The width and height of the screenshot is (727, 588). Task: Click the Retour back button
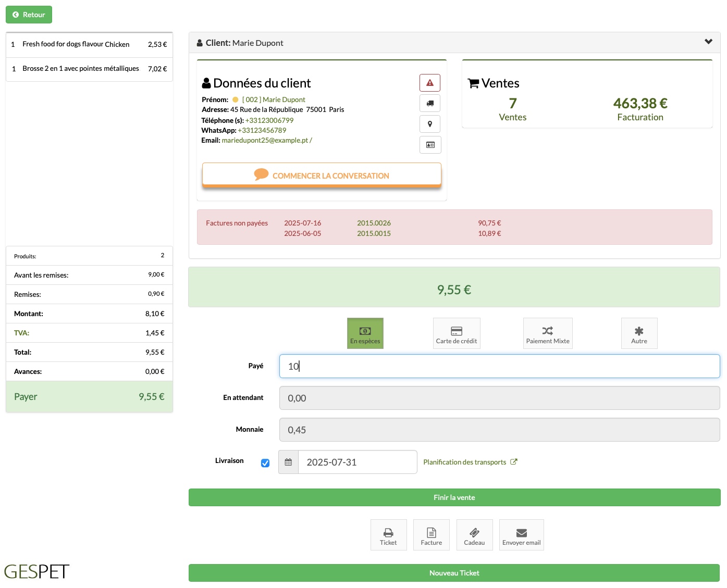29,15
